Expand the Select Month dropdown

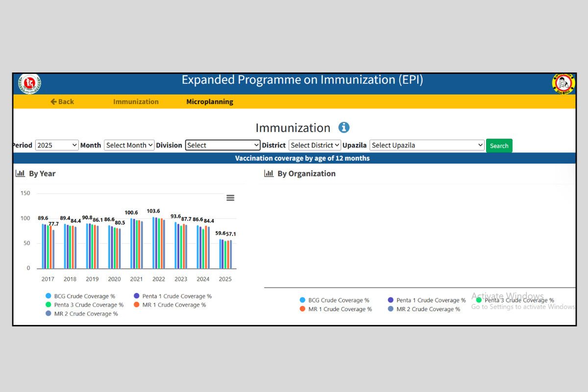coord(129,145)
